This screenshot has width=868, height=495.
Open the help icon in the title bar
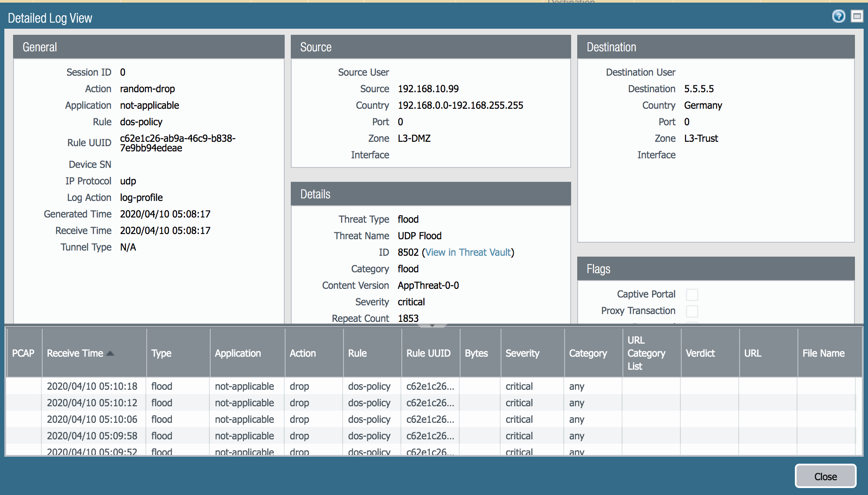838,17
